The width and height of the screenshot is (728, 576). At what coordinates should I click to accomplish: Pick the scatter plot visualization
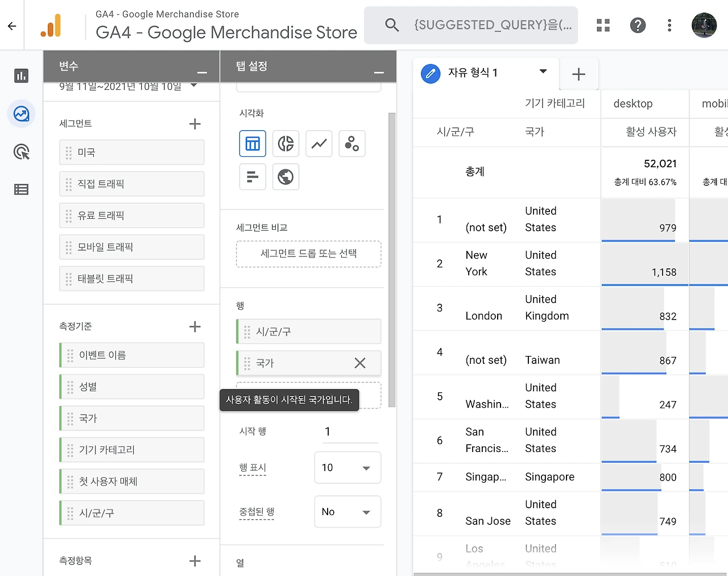[x=352, y=143]
